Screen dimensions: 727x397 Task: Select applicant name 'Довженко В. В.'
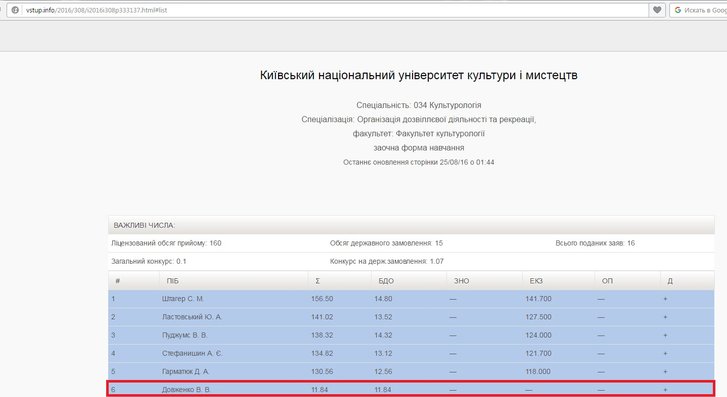tap(186, 390)
